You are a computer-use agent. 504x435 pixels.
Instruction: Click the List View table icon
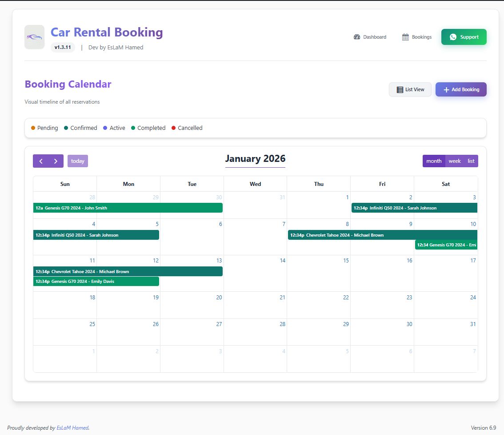tap(400, 89)
